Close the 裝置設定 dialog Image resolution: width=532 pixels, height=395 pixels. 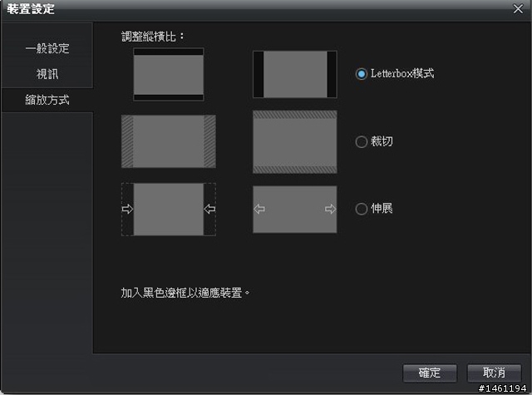[518, 9]
